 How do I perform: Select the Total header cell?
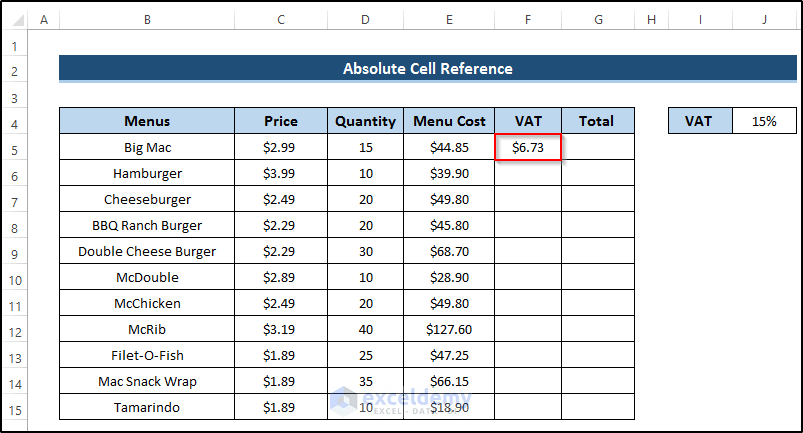click(597, 121)
